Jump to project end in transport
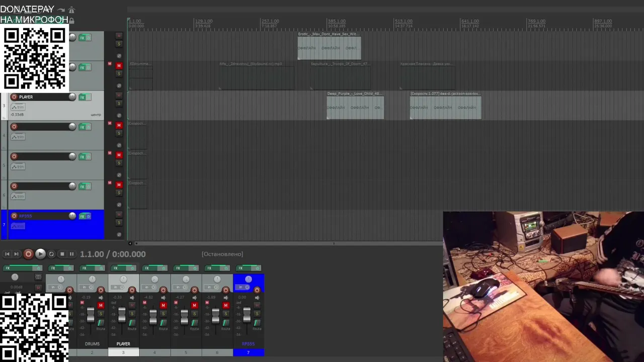 coord(16,254)
